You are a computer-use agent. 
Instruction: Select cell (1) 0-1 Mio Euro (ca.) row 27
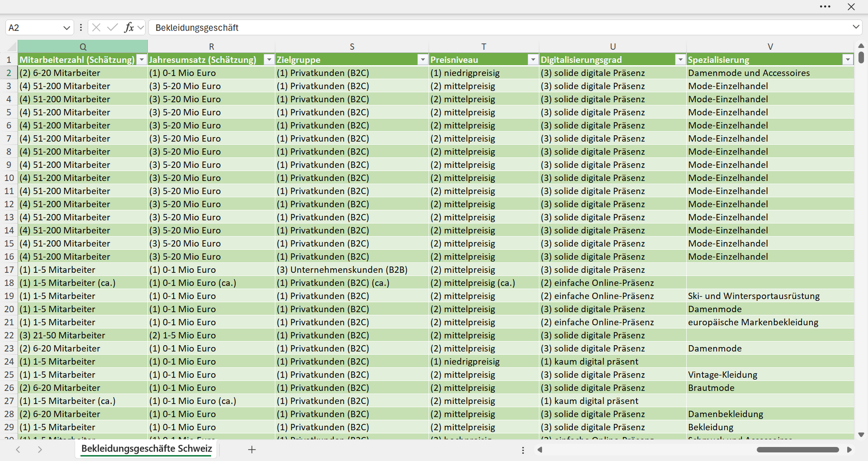tap(211, 401)
